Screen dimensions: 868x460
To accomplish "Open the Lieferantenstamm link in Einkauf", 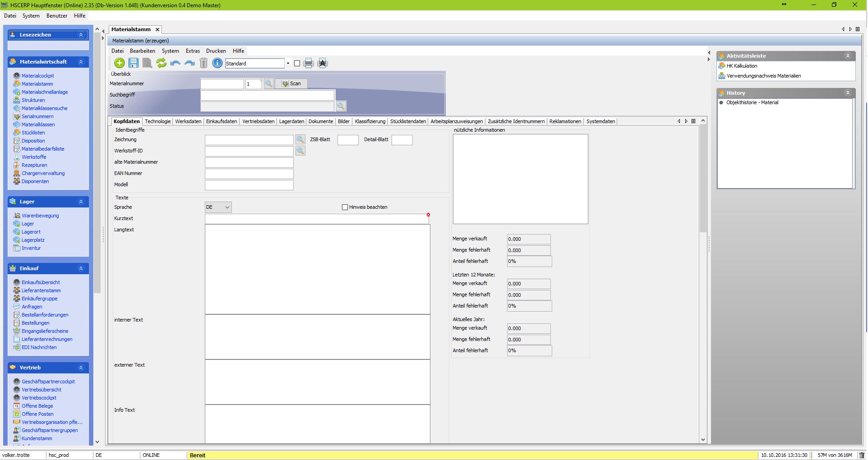I will pos(41,290).
